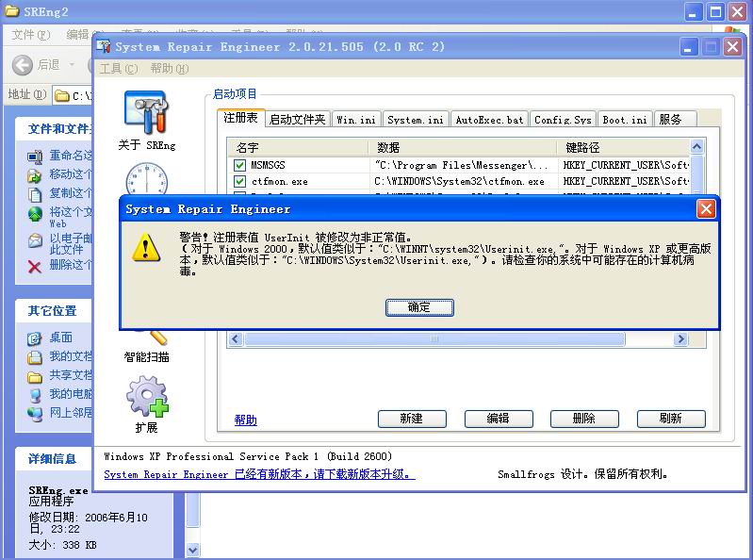
Task: Close the System Repair Engineer warning dialog
Action: coord(706,209)
